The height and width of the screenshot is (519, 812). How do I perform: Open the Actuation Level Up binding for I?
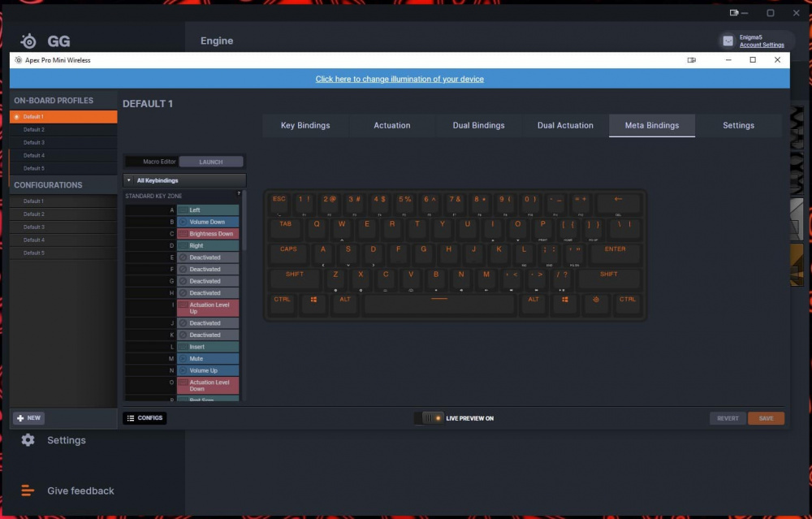(208, 308)
